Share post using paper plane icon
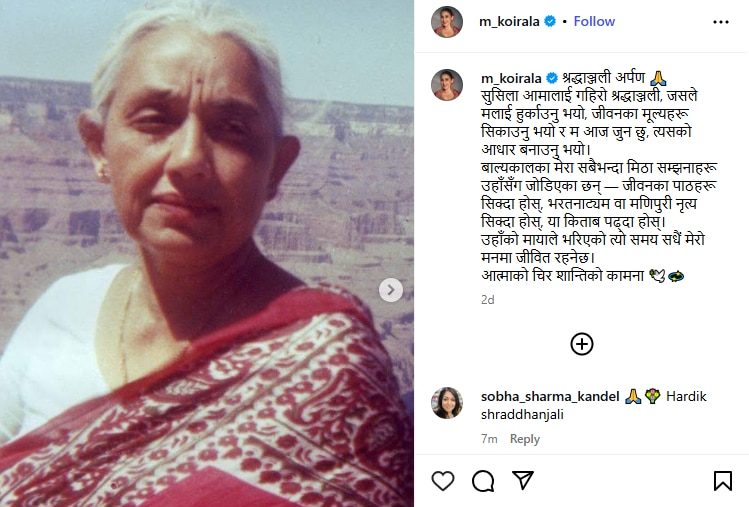 pos(523,480)
